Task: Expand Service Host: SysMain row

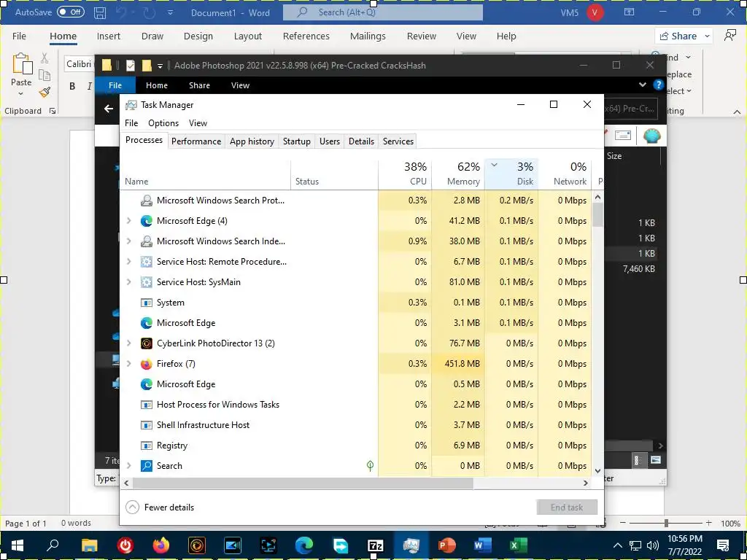Action: (128, 282)
